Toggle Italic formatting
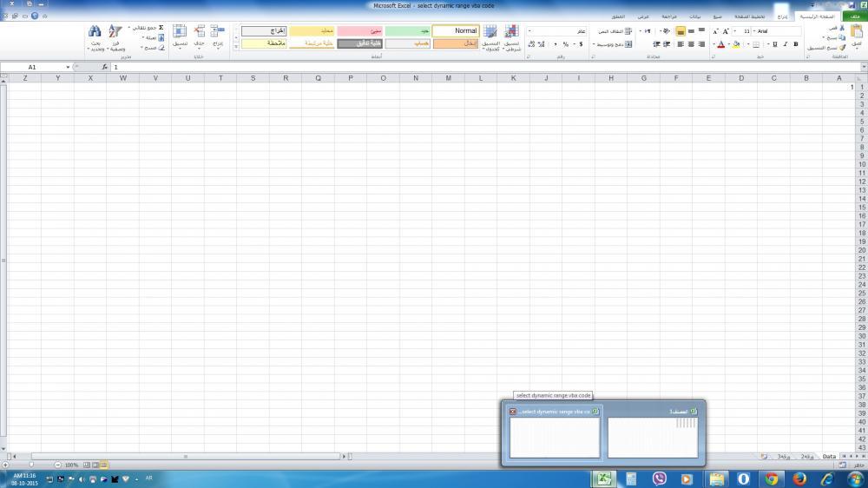Screen dimensions: 868x488 pyautogui.click(x=786, y=44)
